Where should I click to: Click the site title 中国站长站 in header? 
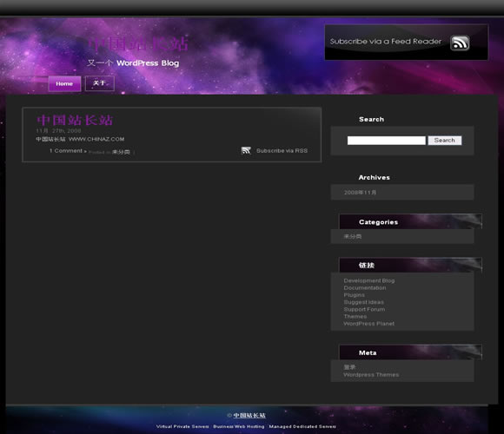pyautogui.click(x=138, y=44)
